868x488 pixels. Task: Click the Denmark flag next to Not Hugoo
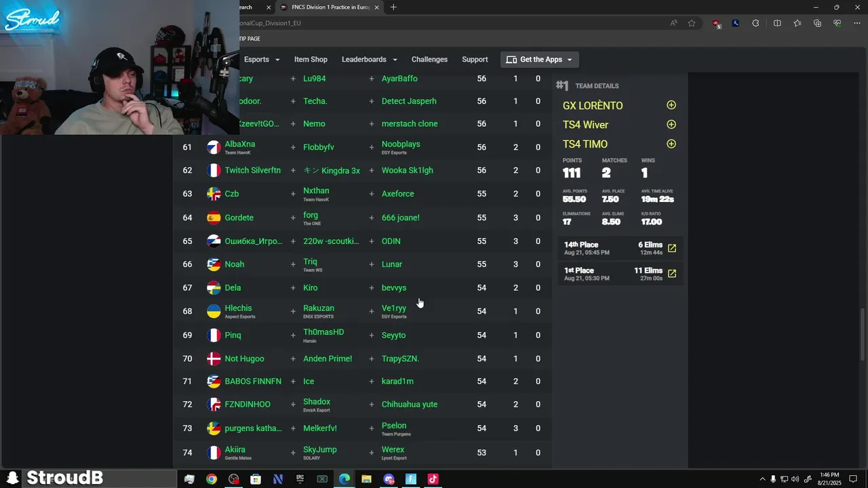pyautogui.click(x=214, y=359)
